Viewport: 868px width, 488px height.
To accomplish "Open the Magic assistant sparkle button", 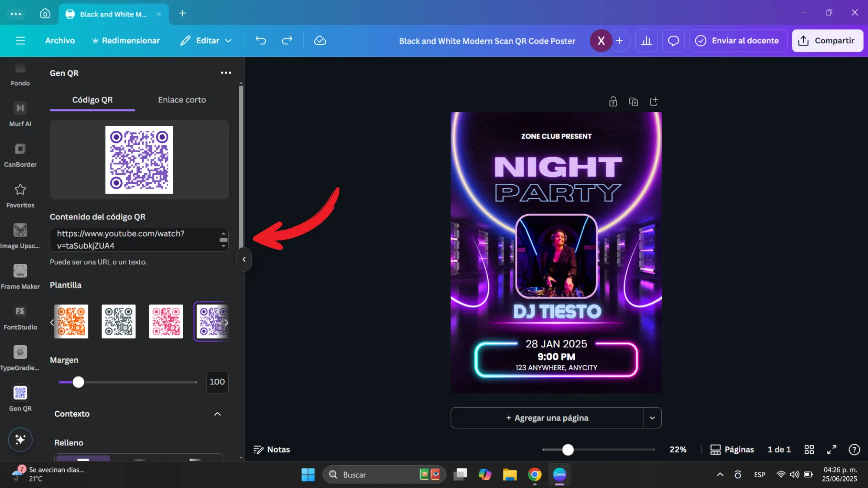I will 20,439.
